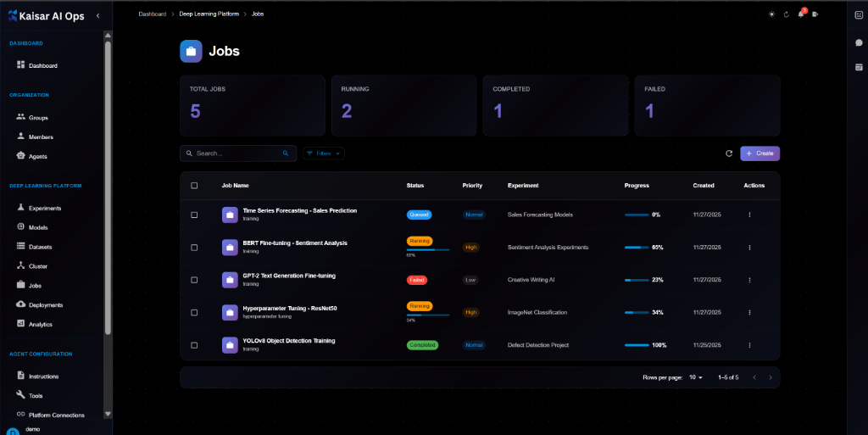
Task: Click the magnifier icon inside search box
Action: [x=286, y=153]
